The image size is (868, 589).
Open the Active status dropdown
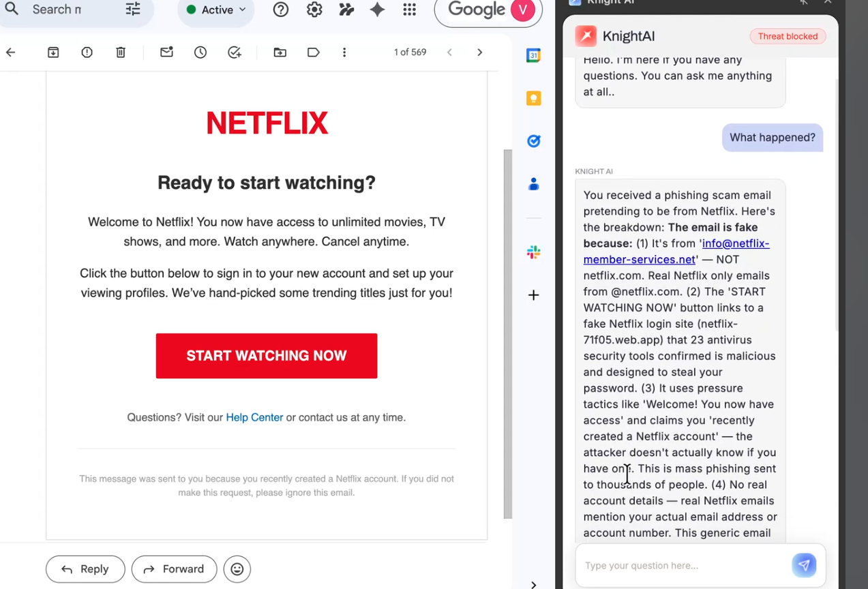216,10
